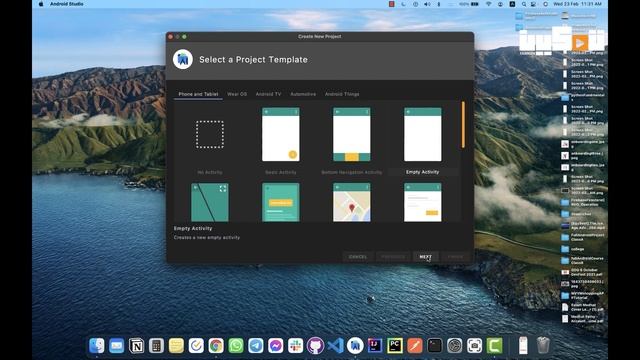Open the Android TV tab
This screenshot has height=360, width=640.
click(x=268, y=94)
